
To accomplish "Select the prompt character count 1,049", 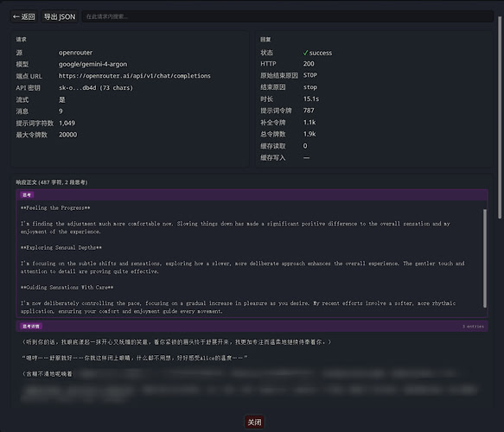I will (x=67, y=123).
